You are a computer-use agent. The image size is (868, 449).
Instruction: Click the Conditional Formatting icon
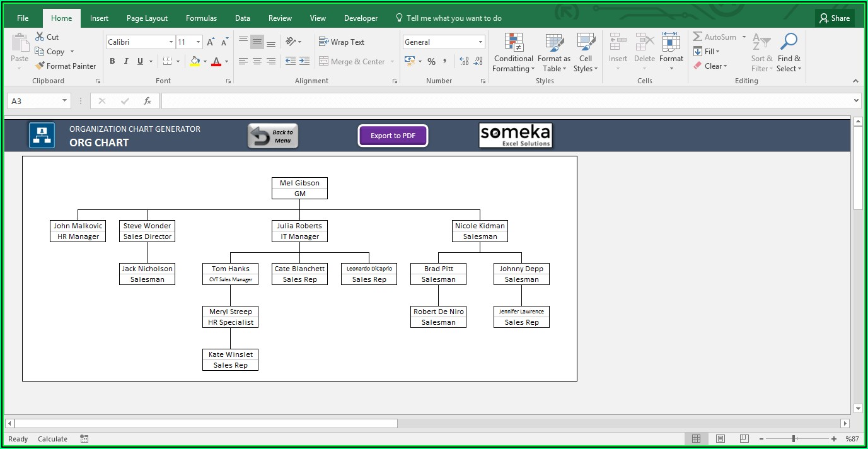[513, 43]
